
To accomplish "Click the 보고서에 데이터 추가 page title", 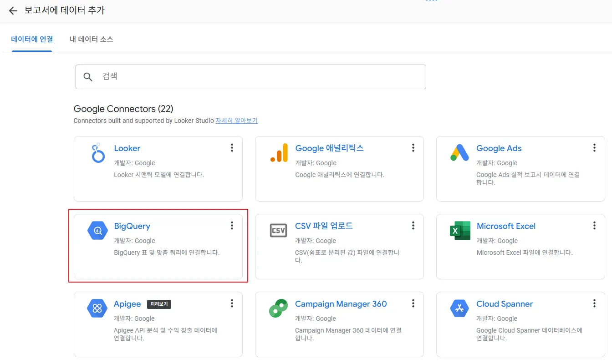I will pyautogui.click(x=65, y=10).
